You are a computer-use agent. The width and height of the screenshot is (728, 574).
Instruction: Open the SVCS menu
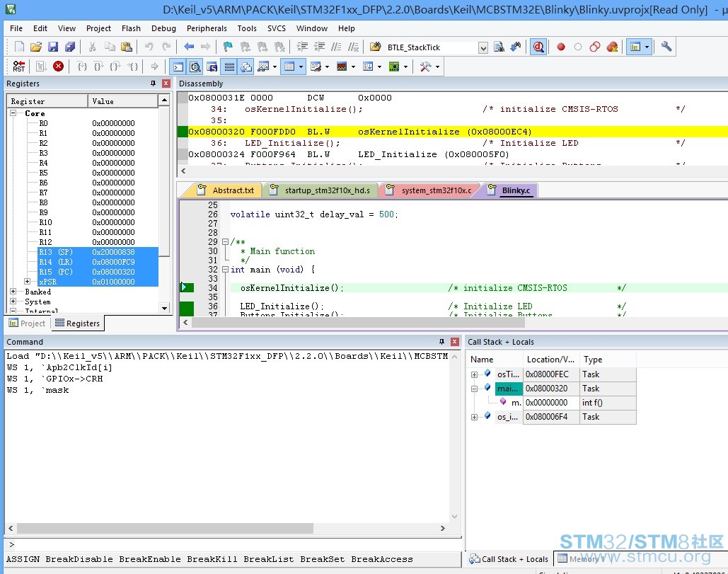click(x=276, y=28)
